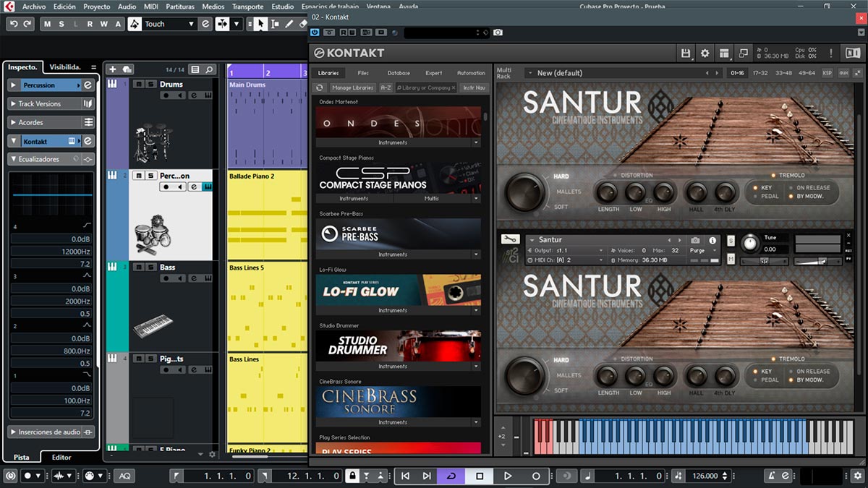Image resolution: width=868 pixels, height=488 pixels.
Task: Click the A-Z sort button
Action: (x=386, y=87)
